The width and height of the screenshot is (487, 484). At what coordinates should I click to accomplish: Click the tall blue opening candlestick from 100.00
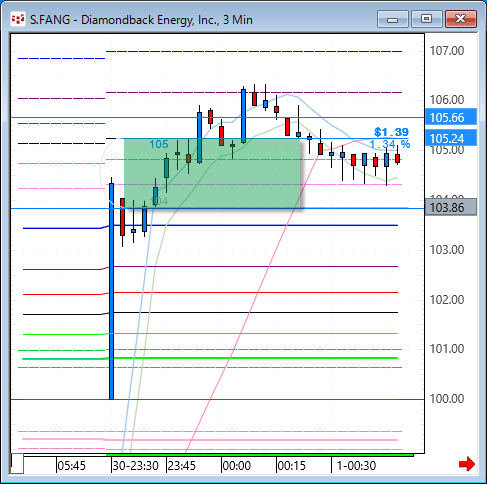click(x=112, y=291)
